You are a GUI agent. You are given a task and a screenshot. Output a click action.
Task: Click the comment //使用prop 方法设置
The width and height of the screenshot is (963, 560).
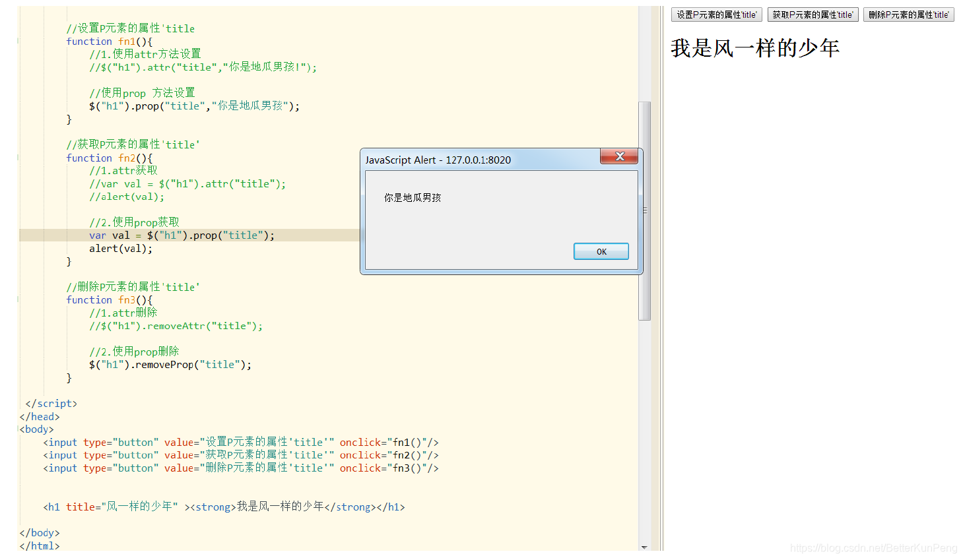coord(142,93)
